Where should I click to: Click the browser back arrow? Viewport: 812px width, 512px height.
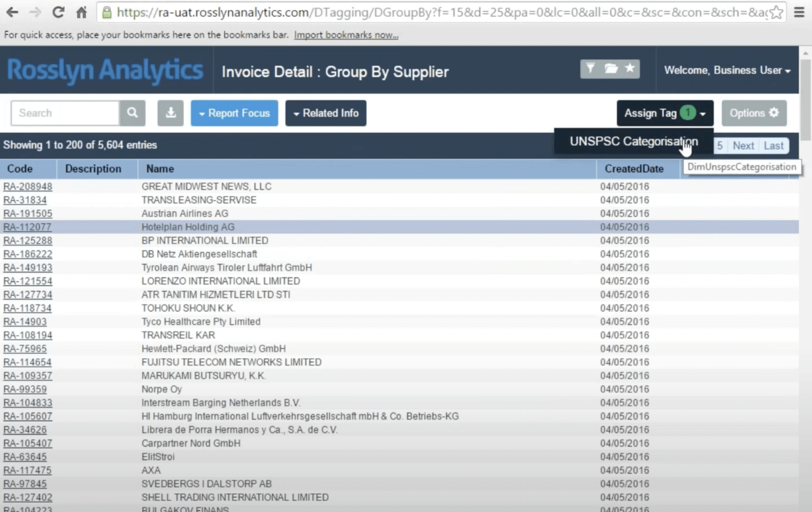12,12
